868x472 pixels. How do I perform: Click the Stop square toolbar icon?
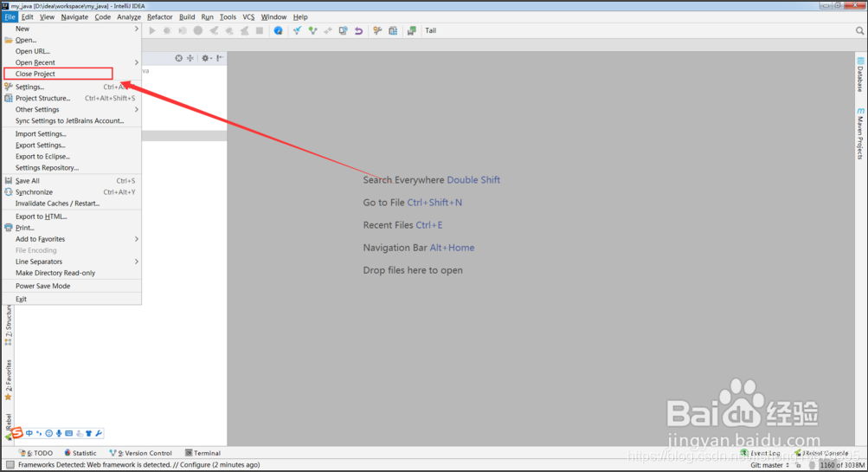pos(259,30)
